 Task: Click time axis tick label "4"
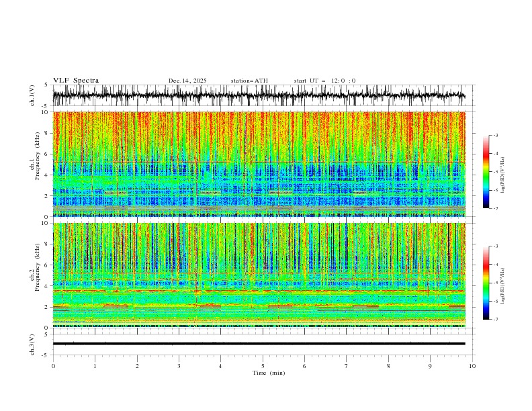220,366
